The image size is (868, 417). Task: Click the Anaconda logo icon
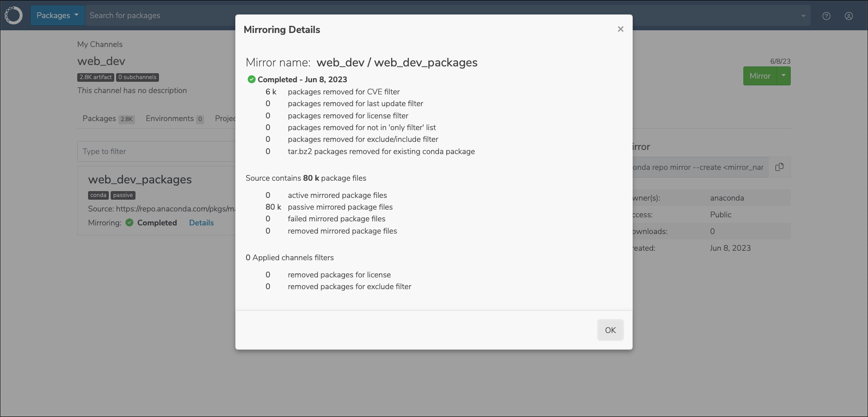[14, 15]
